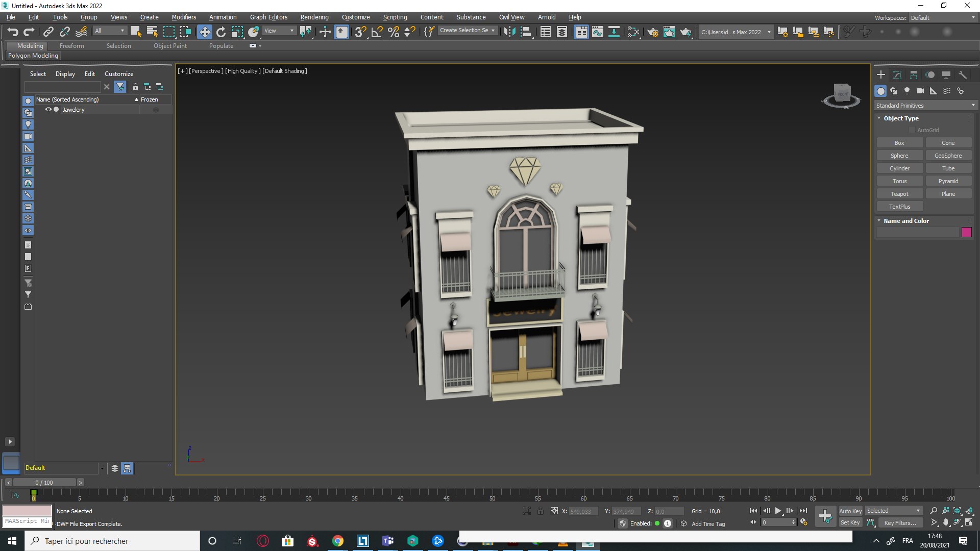Click the Teapot primitive button
This screenshot has height=551, width=980.
[x=899, y=194]
